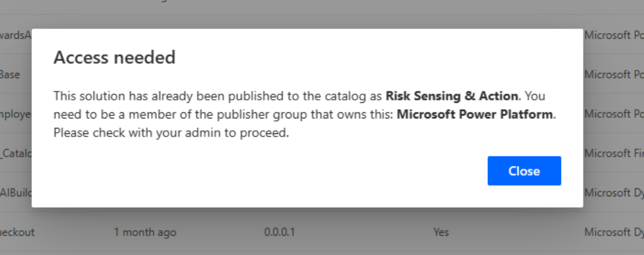Click the "Microsoft Dy" publisher in the checkout row
Screen dimensions: 644x255
coord(613,232)
